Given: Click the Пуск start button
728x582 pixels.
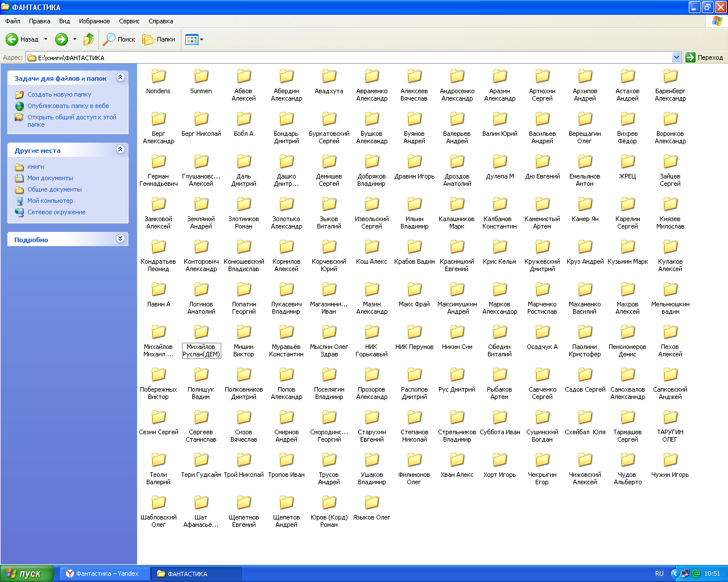Looking at the screenshot, I should pyautogui.click(x=27, y=573).
